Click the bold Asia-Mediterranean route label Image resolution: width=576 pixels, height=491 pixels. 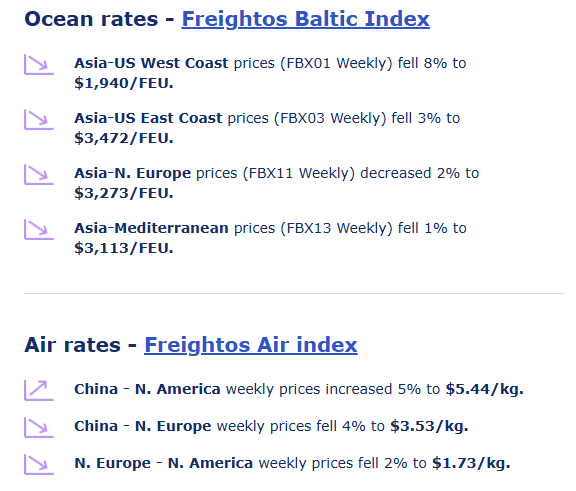coord(151,228)
